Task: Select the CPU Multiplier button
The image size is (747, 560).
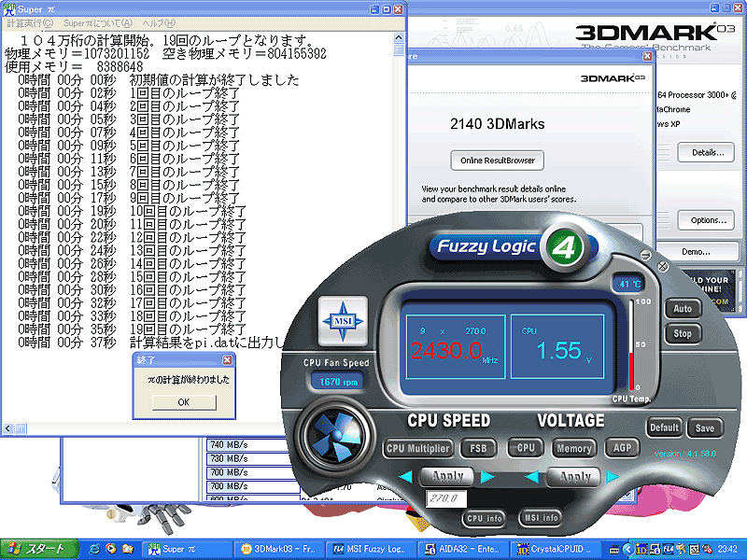Action: pos(417,449)
